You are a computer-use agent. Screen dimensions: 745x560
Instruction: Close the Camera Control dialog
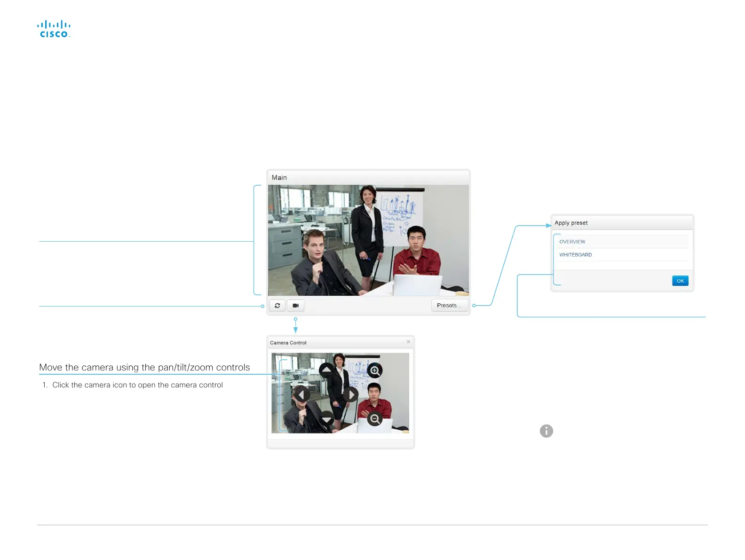[x=408, y=342]
